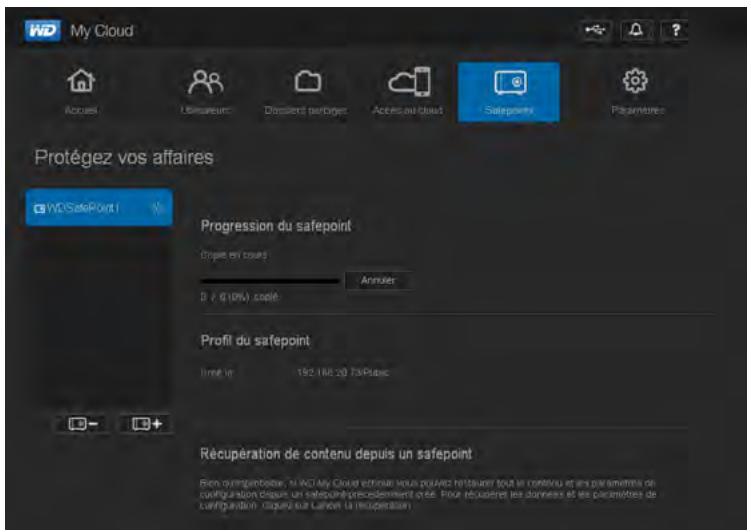The height and width of the screenshot is (532, 751).
Task: Click Récupération de contenu depuis un safepoint
Action: point(336,453)
